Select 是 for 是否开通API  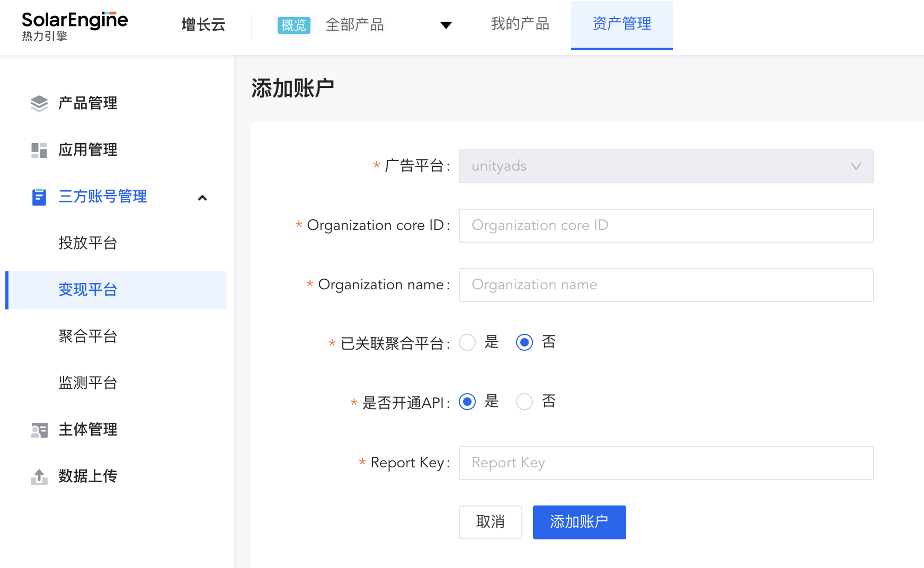pos(467,402)
